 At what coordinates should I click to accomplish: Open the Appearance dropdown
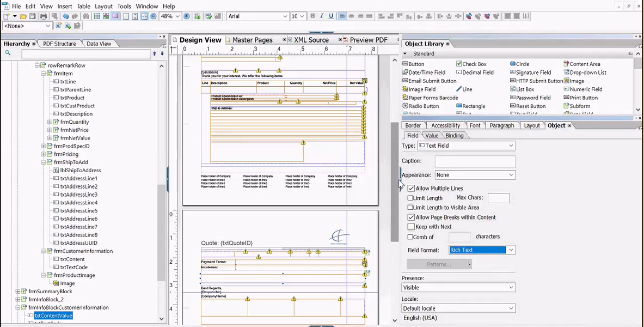tap(475, 175)
